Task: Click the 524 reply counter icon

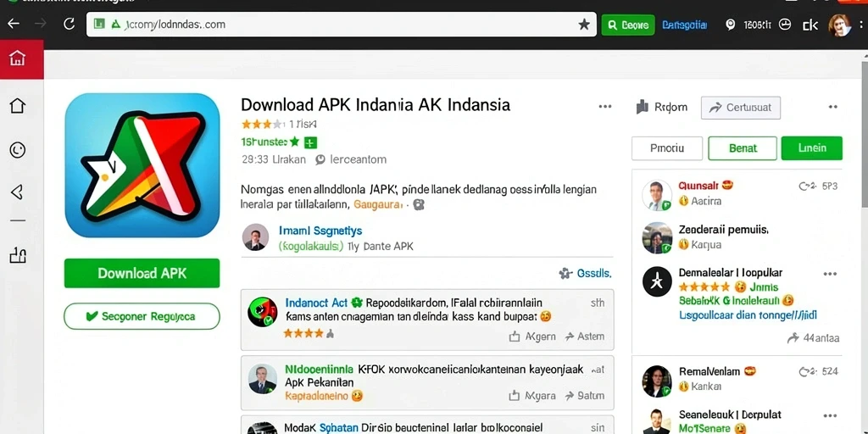Action: [x=808, y=372]
